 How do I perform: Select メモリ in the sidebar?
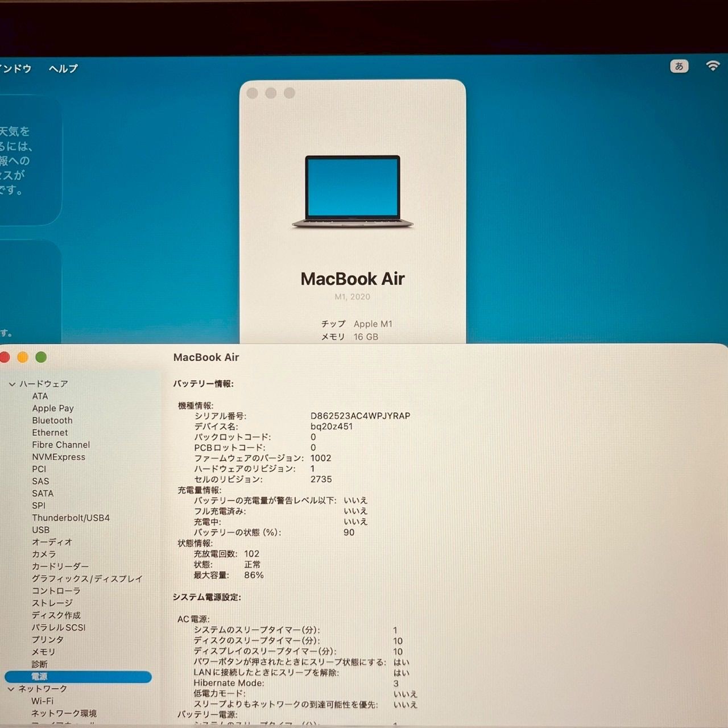[x=43, y=652]
